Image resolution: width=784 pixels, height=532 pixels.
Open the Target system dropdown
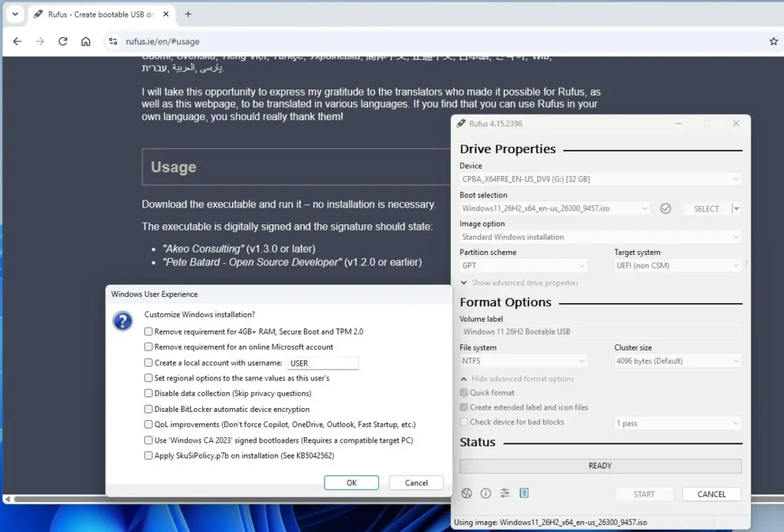(678, 266)
